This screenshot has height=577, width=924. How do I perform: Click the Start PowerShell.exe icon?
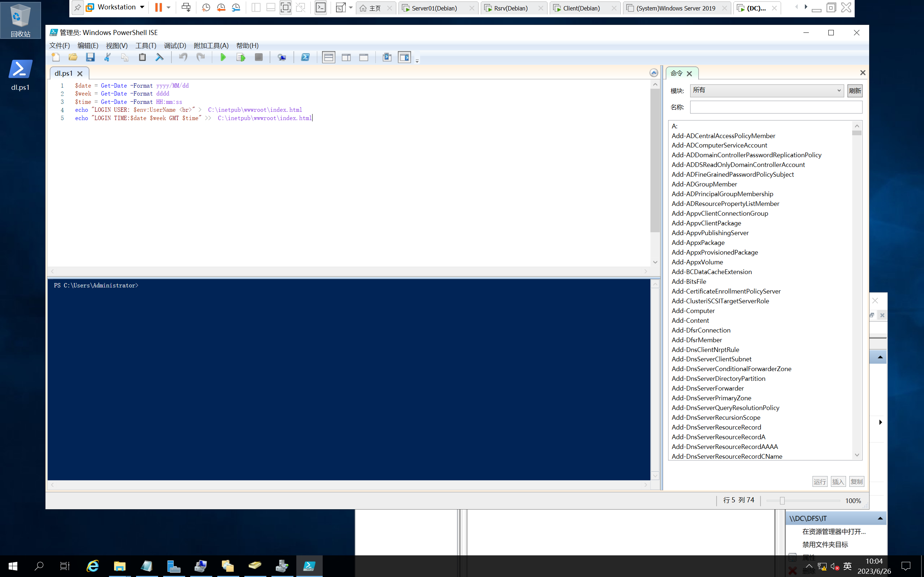[305, 57]
